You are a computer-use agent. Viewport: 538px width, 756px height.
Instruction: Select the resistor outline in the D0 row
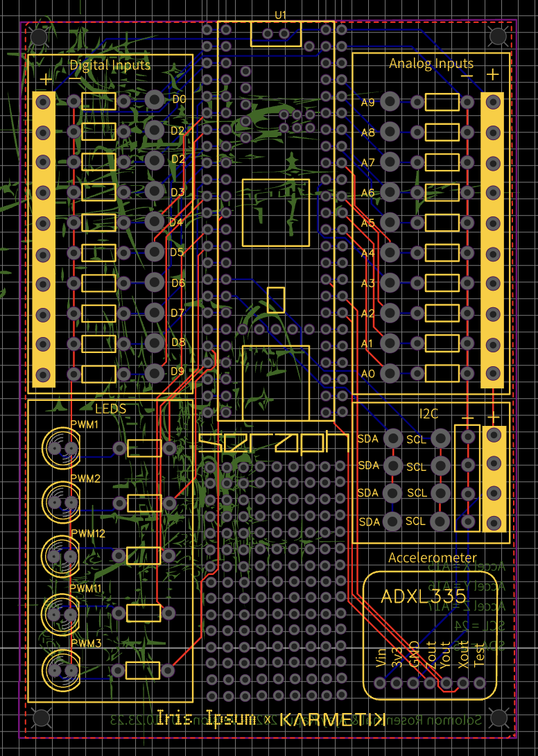tap(99, 101)
